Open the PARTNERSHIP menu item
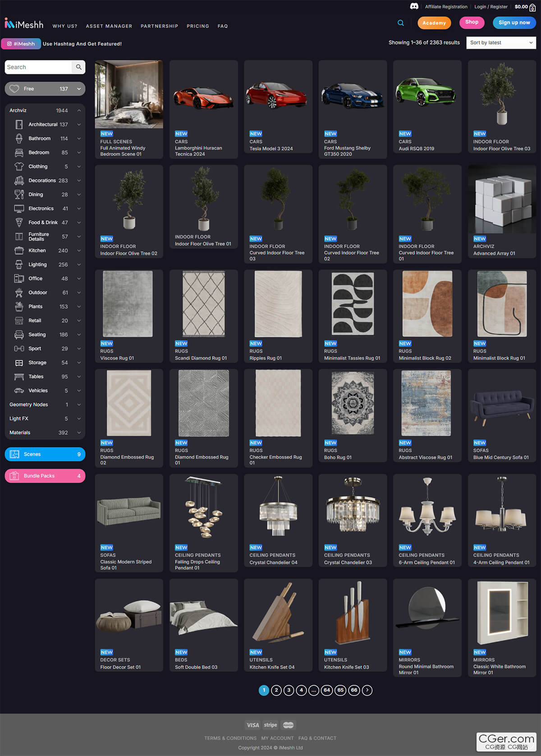 click(159, 26)
